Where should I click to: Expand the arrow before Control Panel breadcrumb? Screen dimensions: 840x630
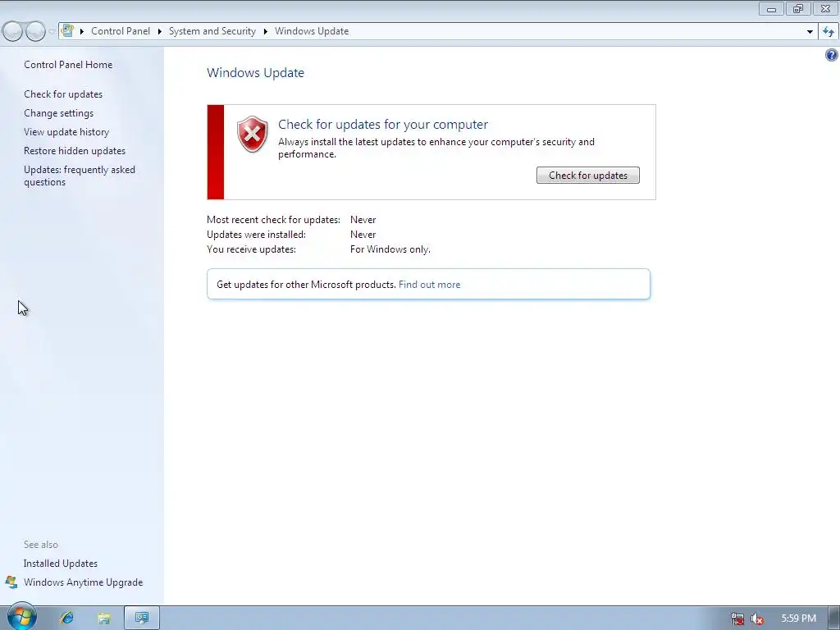(x=82, y=32)
